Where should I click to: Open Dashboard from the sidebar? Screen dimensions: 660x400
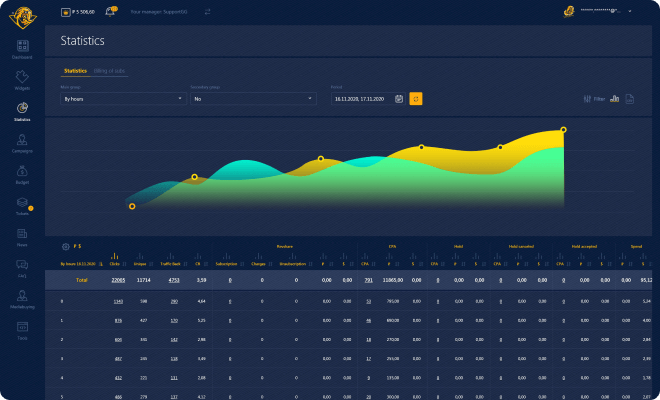click(22, 48)
